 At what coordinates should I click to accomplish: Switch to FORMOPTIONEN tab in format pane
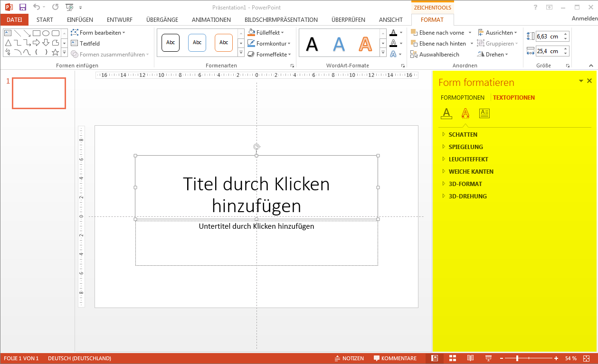click(x=463, y=98)
